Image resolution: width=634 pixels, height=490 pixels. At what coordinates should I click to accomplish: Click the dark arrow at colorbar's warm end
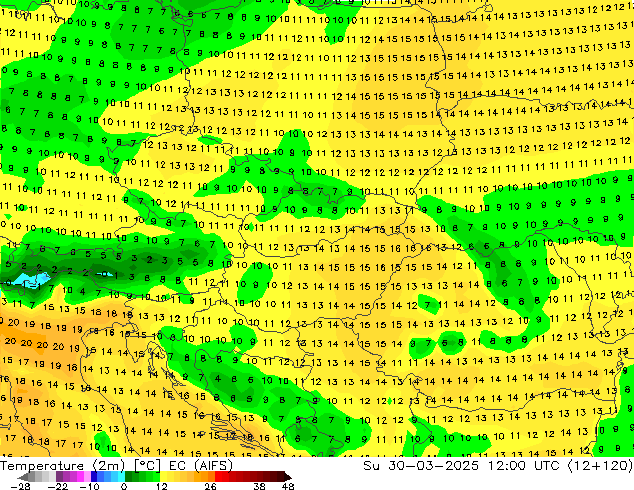point(288,477)
